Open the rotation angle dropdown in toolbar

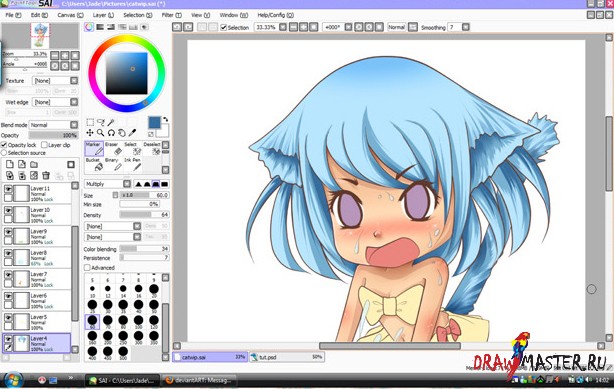tap(348, 27)
